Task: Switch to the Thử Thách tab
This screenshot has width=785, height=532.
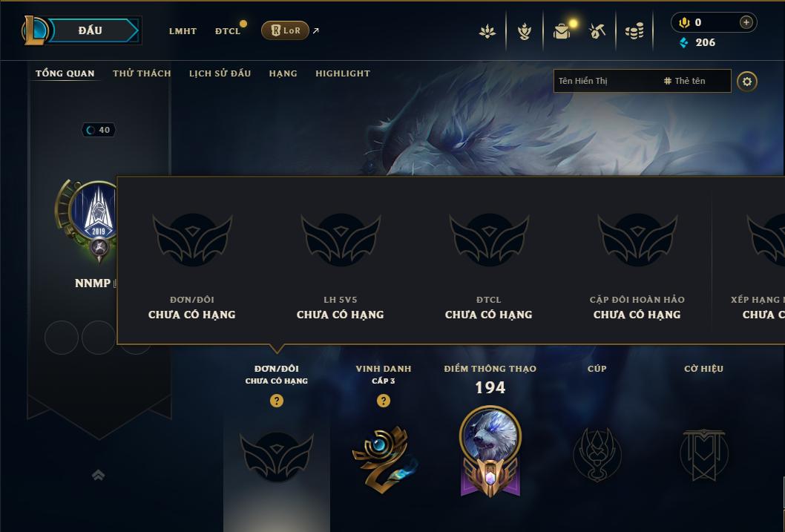Action: point(142,73)
